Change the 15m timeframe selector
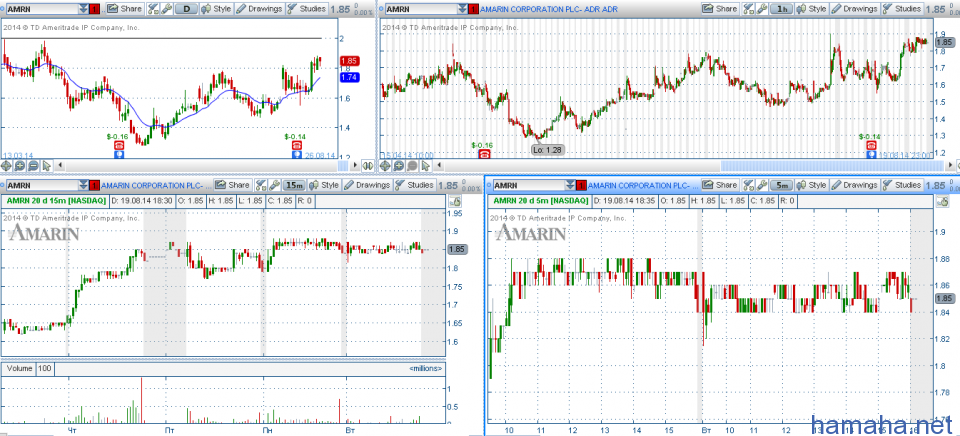The height and width of the screenshot is (436, 960). click(294, 185)
